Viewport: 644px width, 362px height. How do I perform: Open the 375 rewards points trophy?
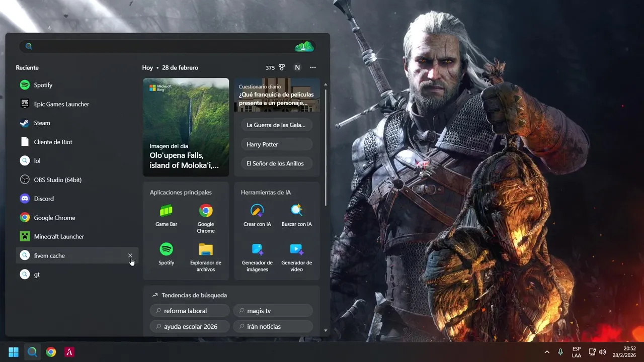tap(275, 67)
